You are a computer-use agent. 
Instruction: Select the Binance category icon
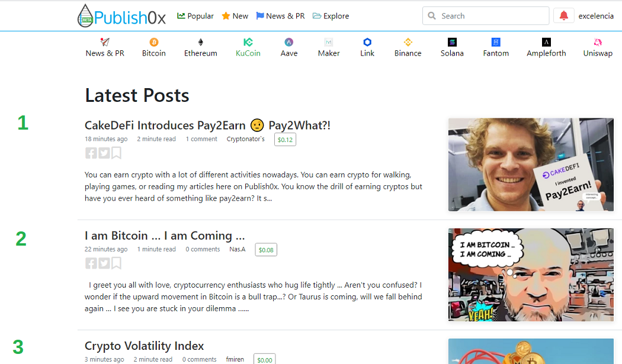408,42
